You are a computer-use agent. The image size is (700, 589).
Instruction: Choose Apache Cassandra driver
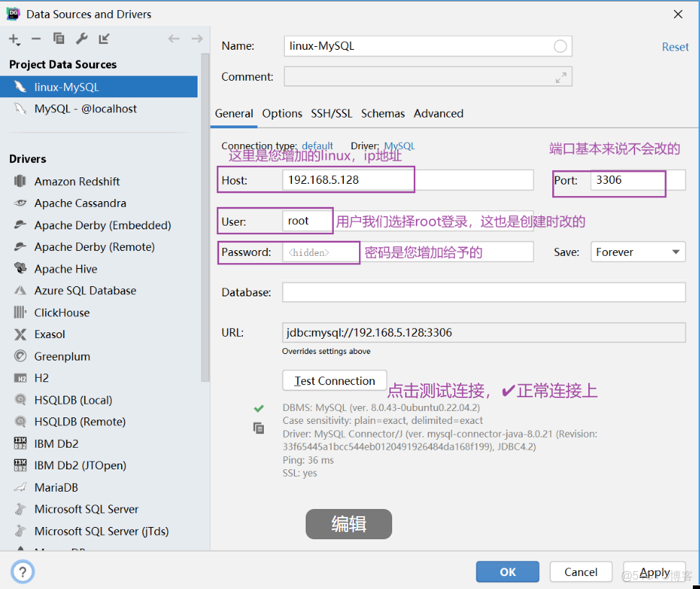click(x=80, y=203)
